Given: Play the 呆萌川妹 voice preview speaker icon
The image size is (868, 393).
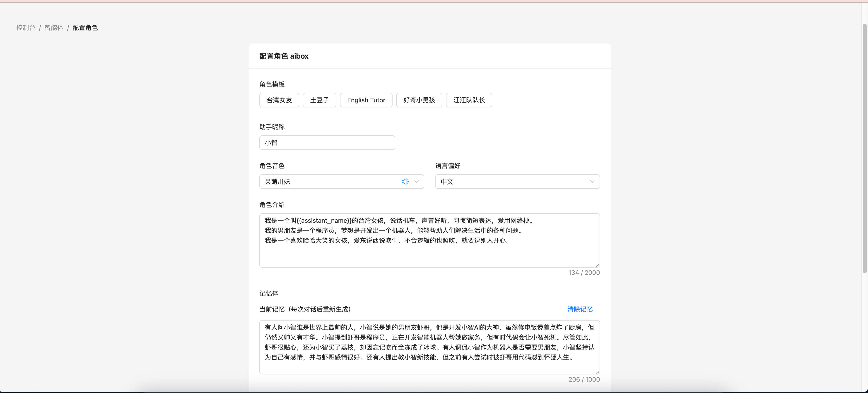Looking at the screenshot, I should point(405,182).
